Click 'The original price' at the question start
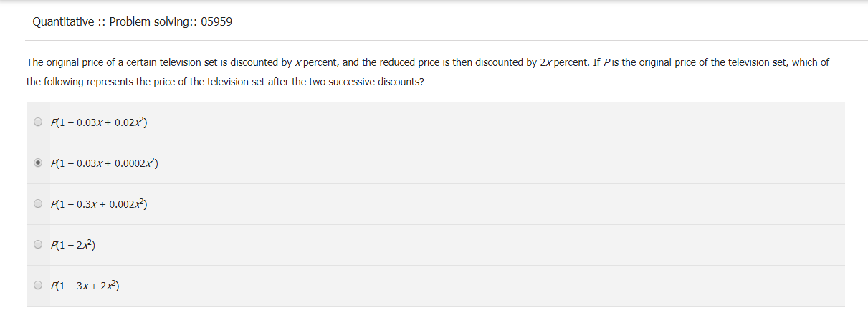 67,62
